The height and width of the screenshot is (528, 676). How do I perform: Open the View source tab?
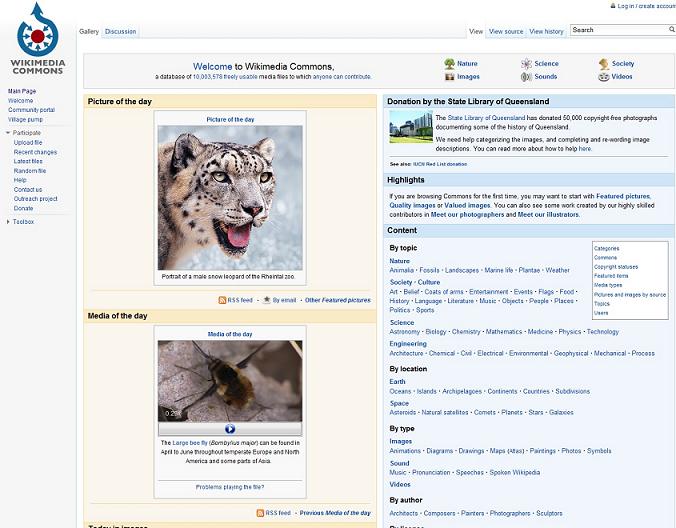point(506,31)
